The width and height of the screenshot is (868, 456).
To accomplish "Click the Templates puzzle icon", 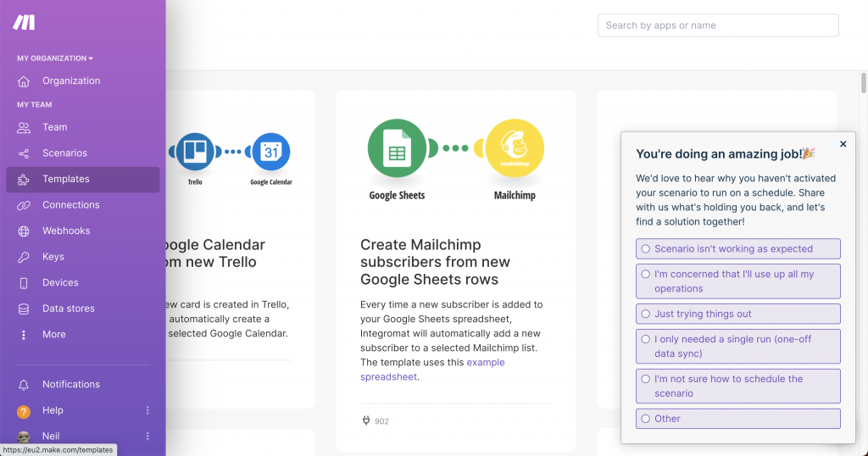I will 23,180.
